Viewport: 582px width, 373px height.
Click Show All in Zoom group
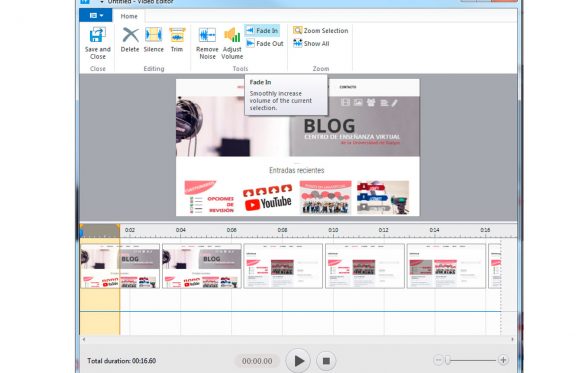(x=311, y=43)
